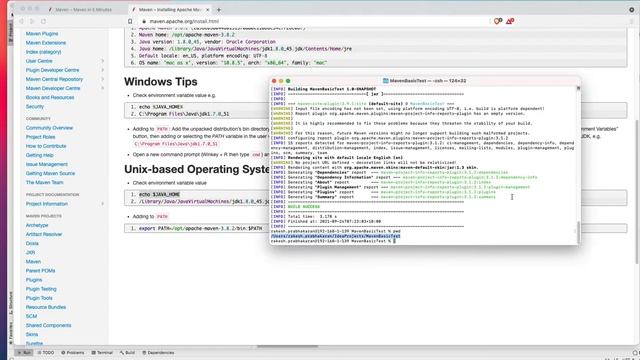Open the Plugin Tools link

tap(39, 298)
